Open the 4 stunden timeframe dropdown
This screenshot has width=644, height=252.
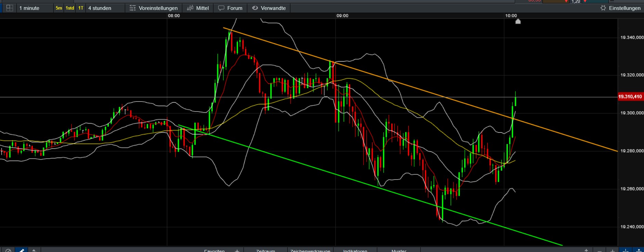(x=105, y=8)
